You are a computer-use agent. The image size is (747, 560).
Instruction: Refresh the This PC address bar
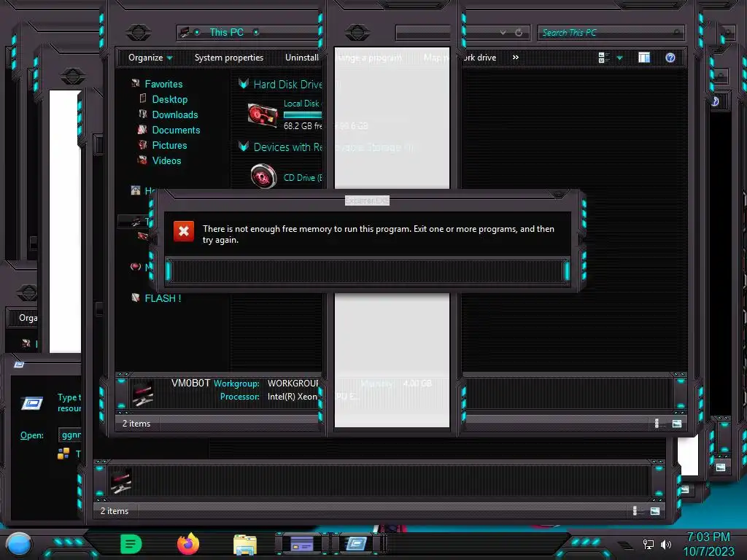pyautogui.click(x=519, y=32)
